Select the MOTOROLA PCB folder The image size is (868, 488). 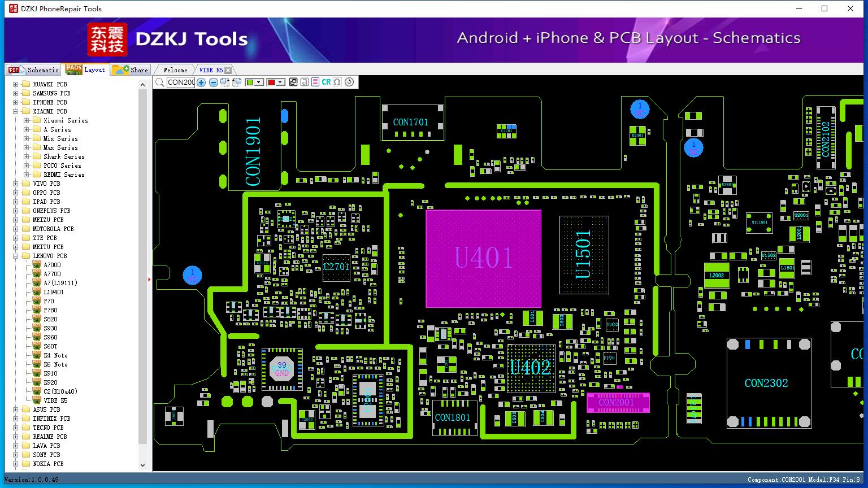(53, 229)
